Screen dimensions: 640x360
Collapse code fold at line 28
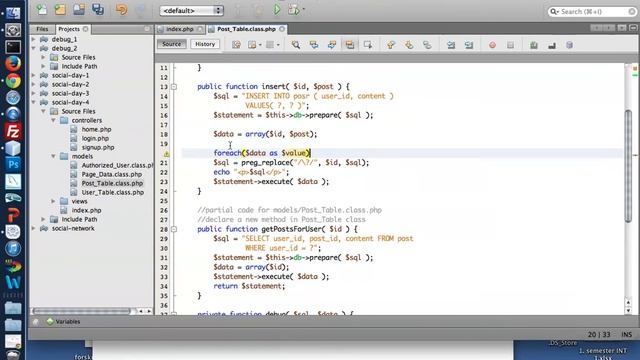pyautogui.click(x=174, y=229)
